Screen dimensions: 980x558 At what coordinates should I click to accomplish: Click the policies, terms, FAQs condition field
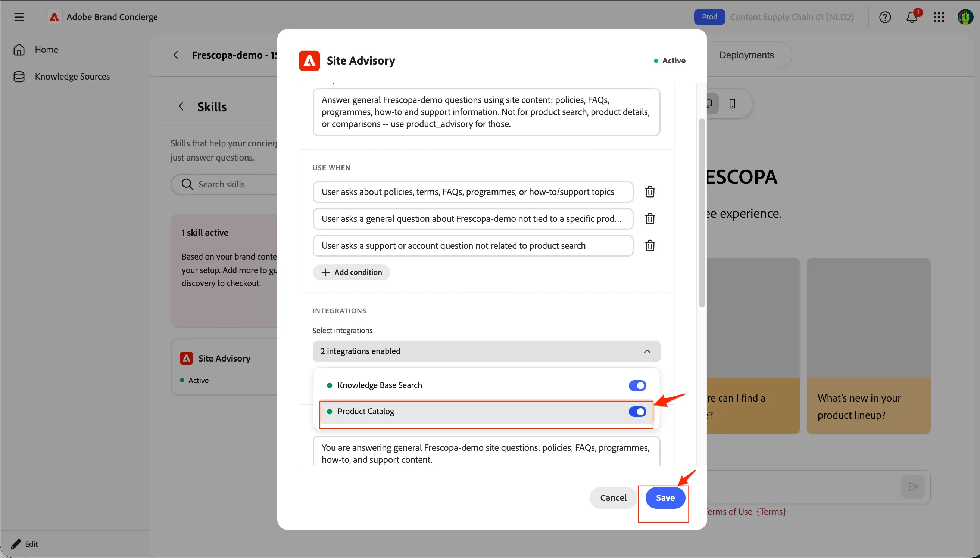473,192
